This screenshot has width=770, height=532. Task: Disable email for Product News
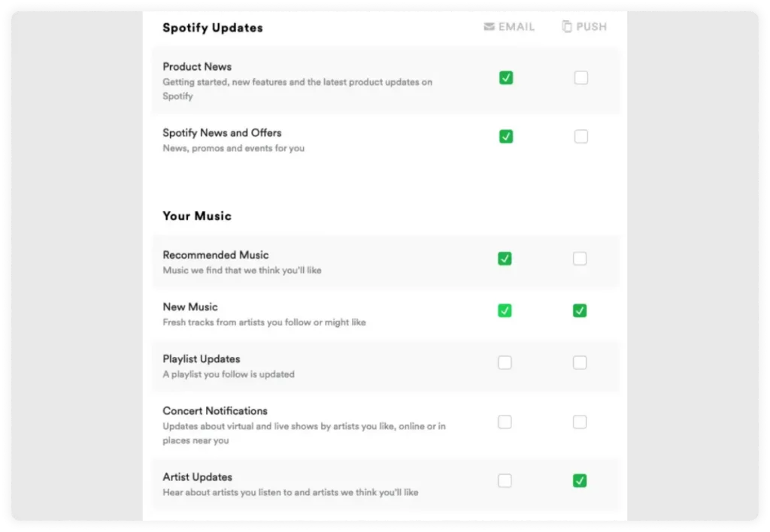(x=506, y=77)
